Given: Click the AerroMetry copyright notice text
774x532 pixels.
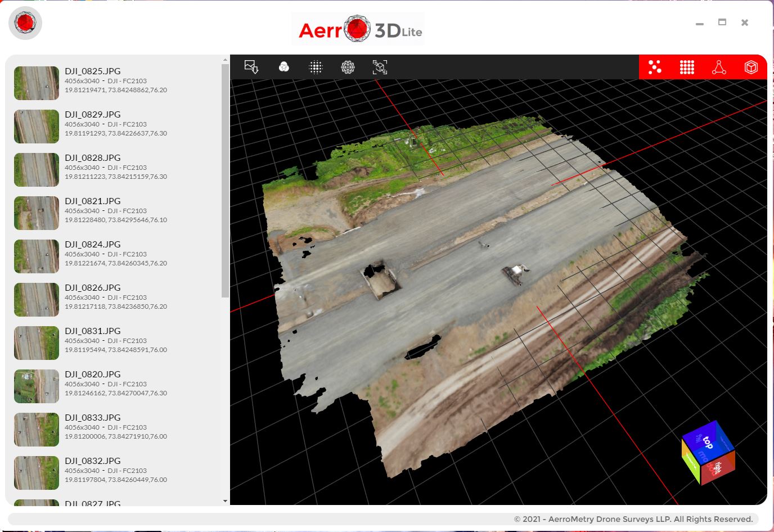Looking at the screenshot, I should [x=633, y=519].
